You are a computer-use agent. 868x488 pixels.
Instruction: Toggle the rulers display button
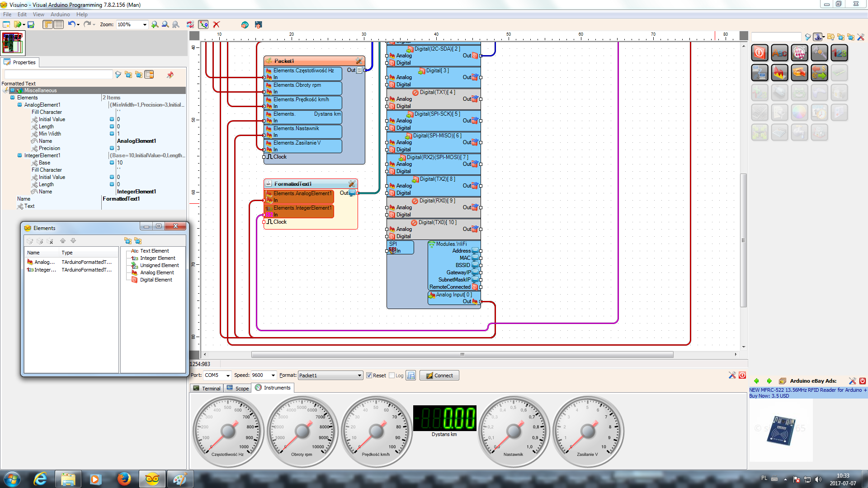[47, 24]
